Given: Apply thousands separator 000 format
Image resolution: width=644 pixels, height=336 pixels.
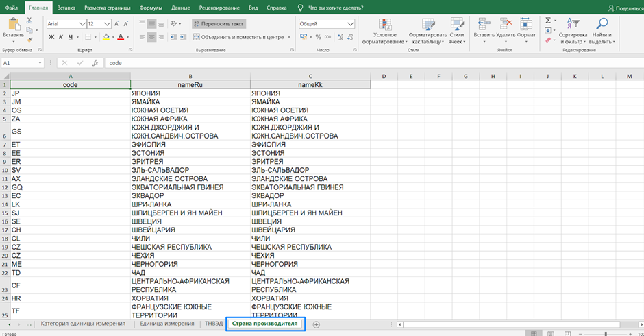Looking at the screenshot, I should click(x=327, y=37).
